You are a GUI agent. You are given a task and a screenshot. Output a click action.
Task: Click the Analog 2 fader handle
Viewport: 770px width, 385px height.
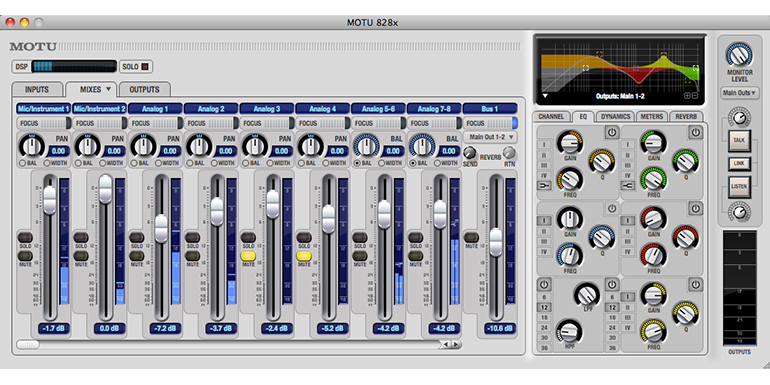click(x=217, y=211)
